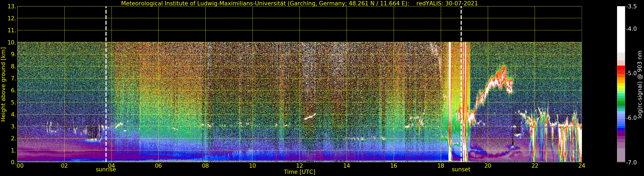Click the 'Time [UTC]' axis label
Screen dimensions: 644x176
(x=299, y=172)
